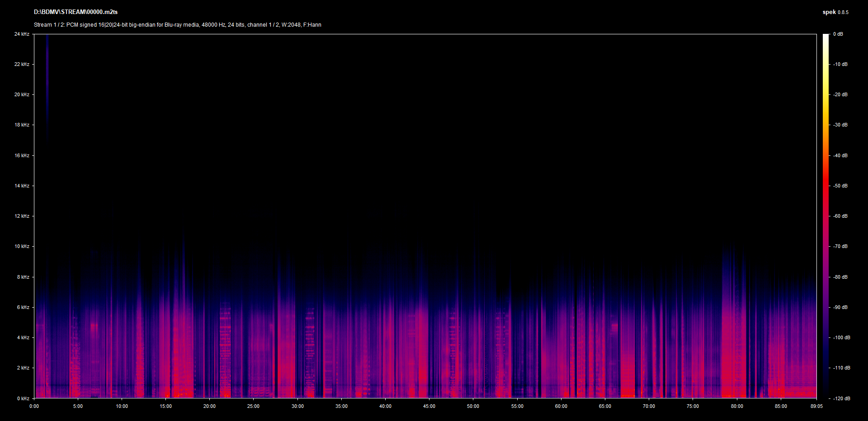Click the spek 0.8.5 version label
This screenshot has width=868, height=421.
click(835, 12)
